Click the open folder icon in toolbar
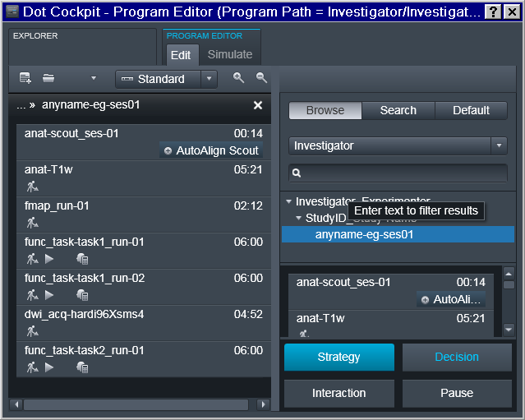This screenshot has height=420, width=525. pos(48,78)
